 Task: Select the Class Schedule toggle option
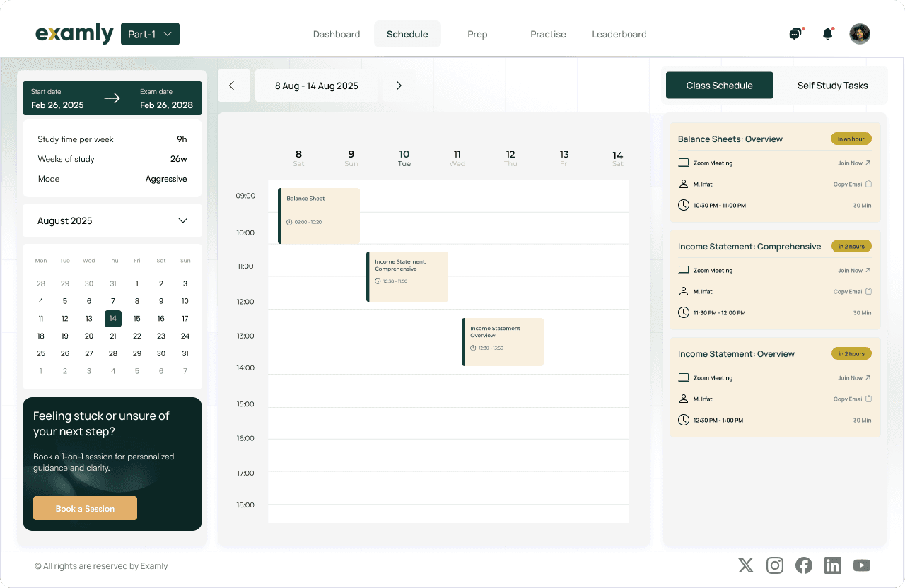click(719, 85)
